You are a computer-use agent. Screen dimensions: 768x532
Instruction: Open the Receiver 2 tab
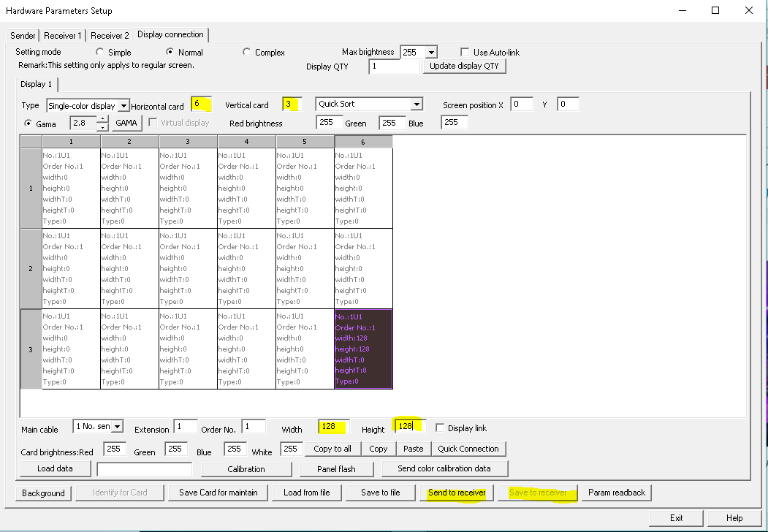point(110,35)
